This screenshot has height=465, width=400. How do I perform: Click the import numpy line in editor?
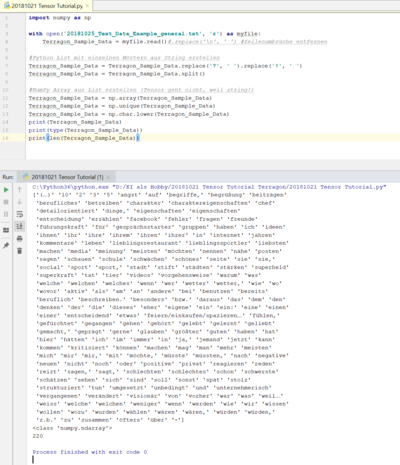click(x=60, y=18)
